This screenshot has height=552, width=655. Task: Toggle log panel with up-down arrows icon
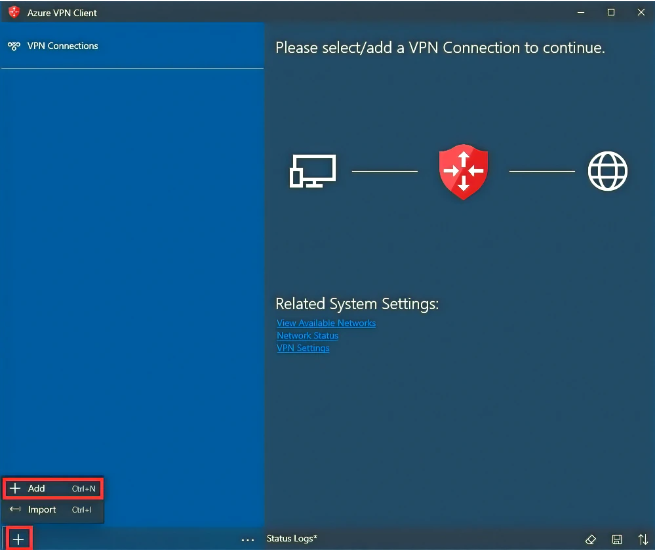[643, 539]
